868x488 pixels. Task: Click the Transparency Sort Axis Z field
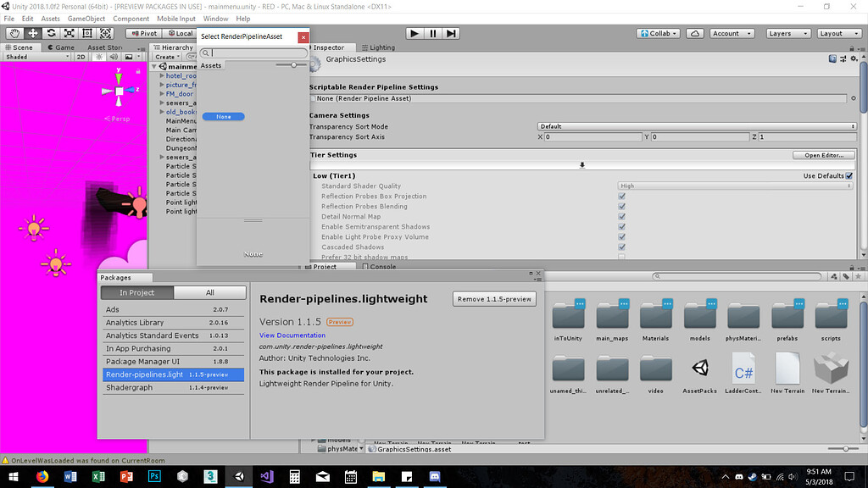[808, 136]
